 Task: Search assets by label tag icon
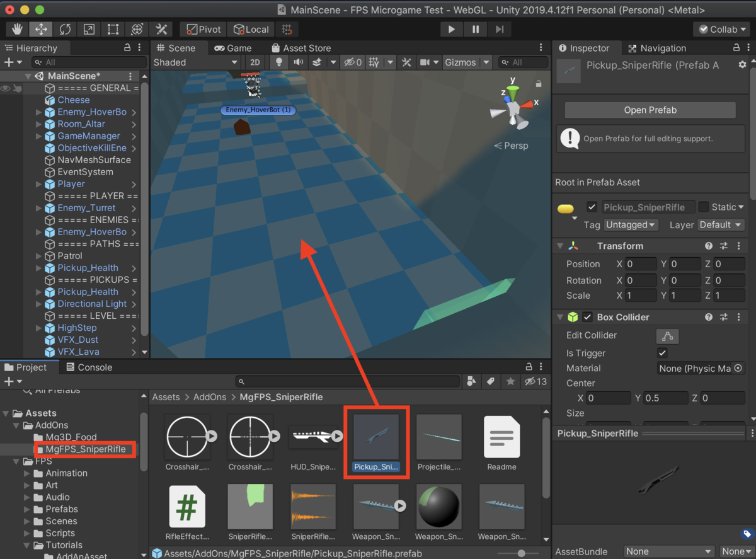490,381
